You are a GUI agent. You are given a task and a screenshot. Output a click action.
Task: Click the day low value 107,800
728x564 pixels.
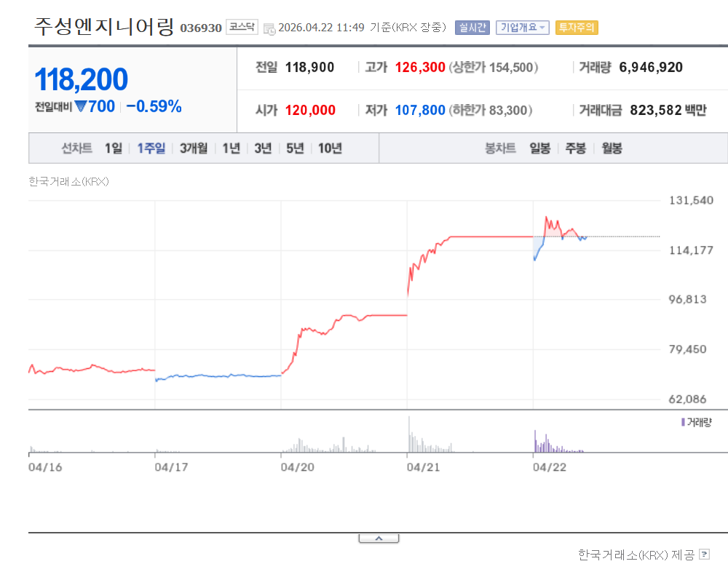point(420,110)
